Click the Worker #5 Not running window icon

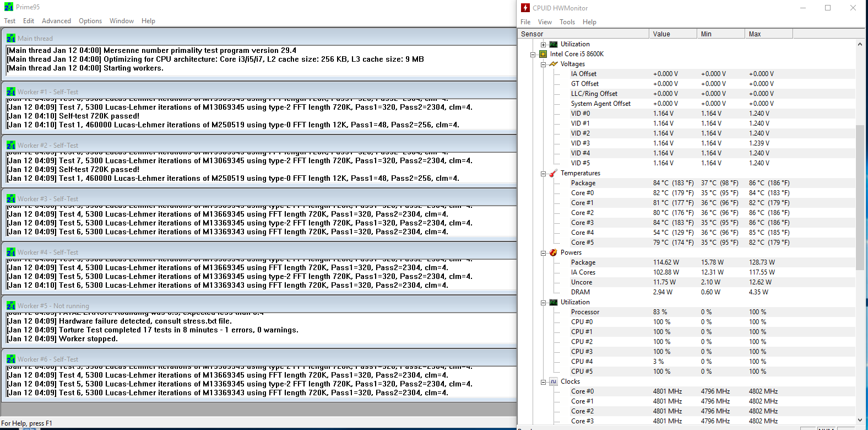click(x=11, y=306)
